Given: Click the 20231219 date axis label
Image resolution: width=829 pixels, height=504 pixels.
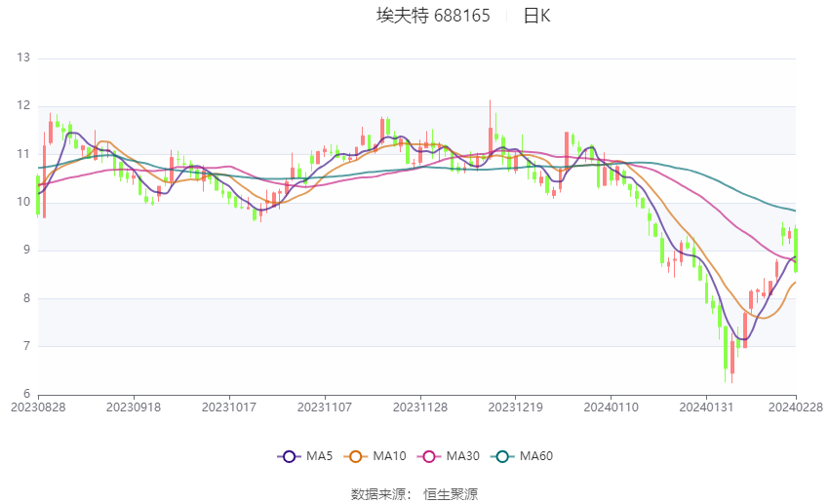Looking at the screenshot, I should click(x=516, y=407).
